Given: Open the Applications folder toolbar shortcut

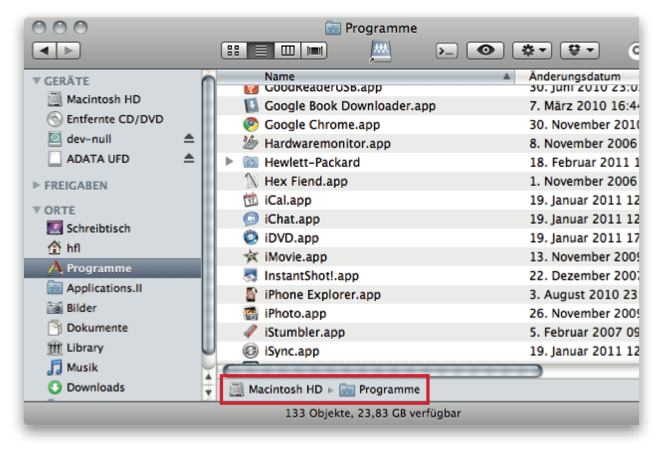Looking at the screenshot, I should tap(381, 51).
